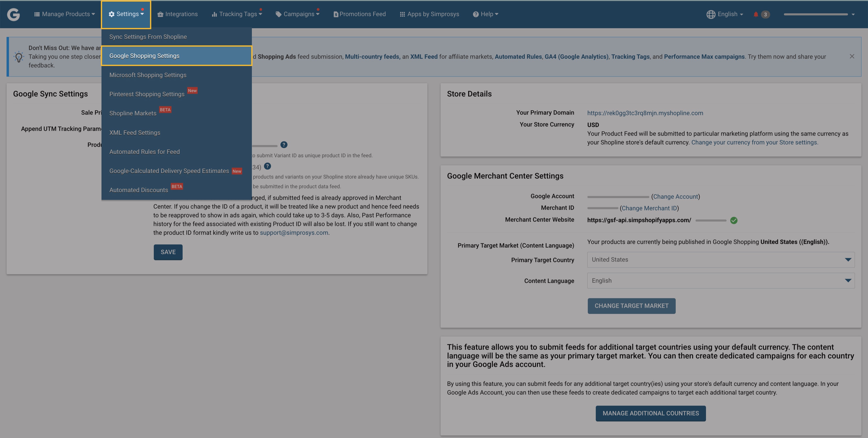868x438 pixels.
Task: Click the help icon beside Product ID format
Action: pyautogui.click(x=284, y=145)
